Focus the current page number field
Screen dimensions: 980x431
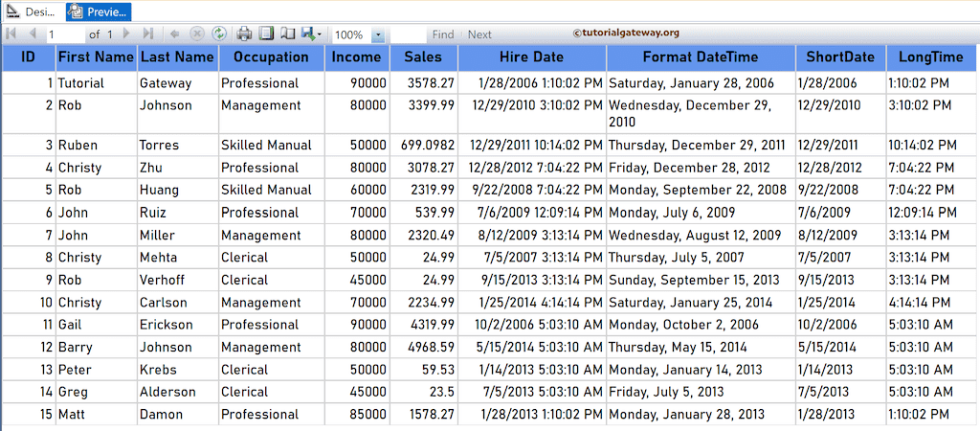pyautogui.click(x=64, y=34)
